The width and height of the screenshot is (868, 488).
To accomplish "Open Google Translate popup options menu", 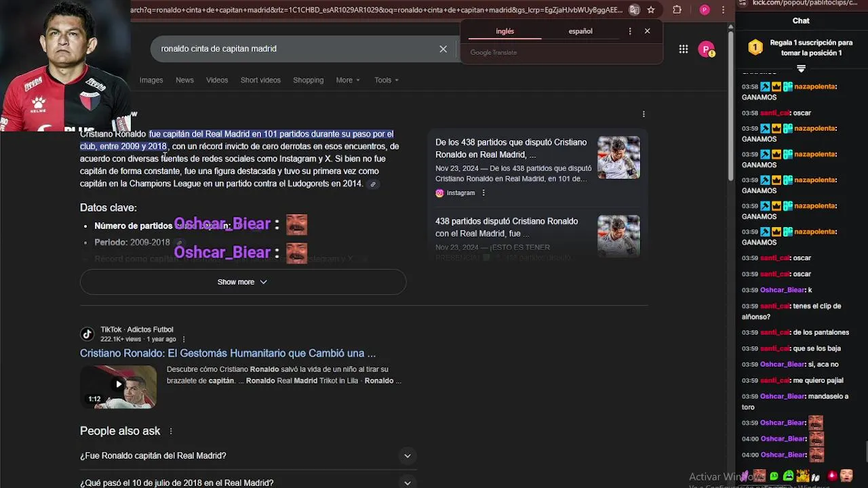I will 630,31.
